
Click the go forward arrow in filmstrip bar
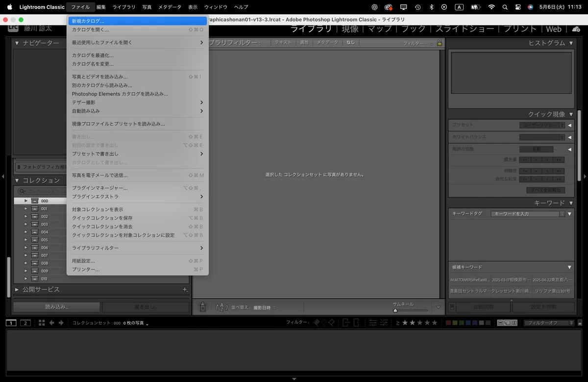61,323
